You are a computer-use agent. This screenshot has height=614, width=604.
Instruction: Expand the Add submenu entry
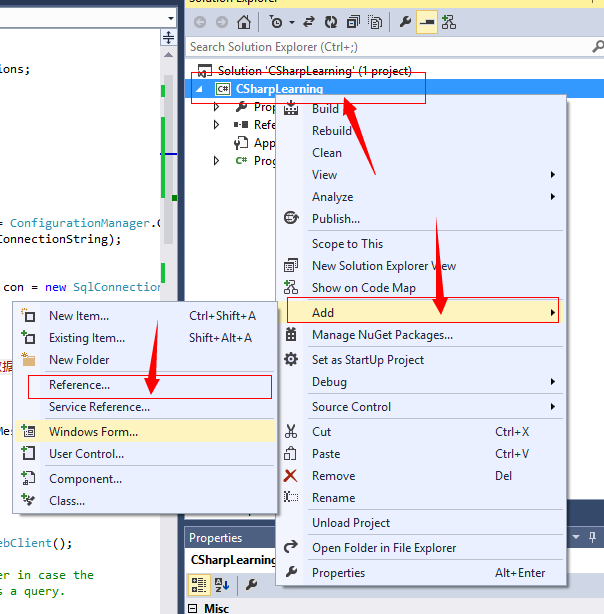[x=420, y=313]
